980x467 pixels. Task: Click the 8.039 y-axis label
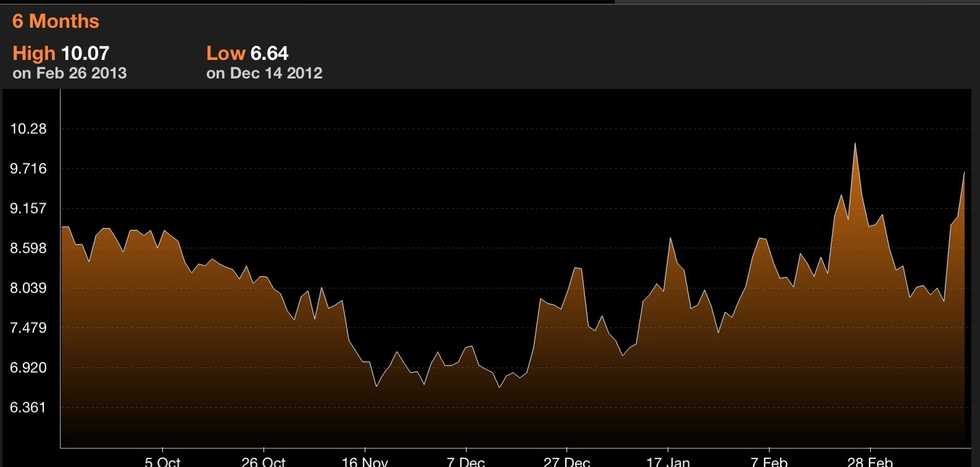coord(28,288)
